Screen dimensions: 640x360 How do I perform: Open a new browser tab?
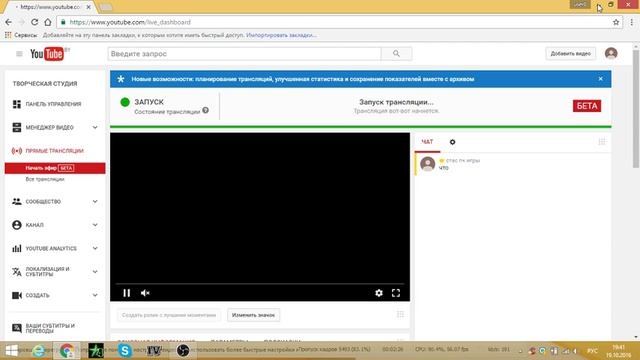point(106,7)
